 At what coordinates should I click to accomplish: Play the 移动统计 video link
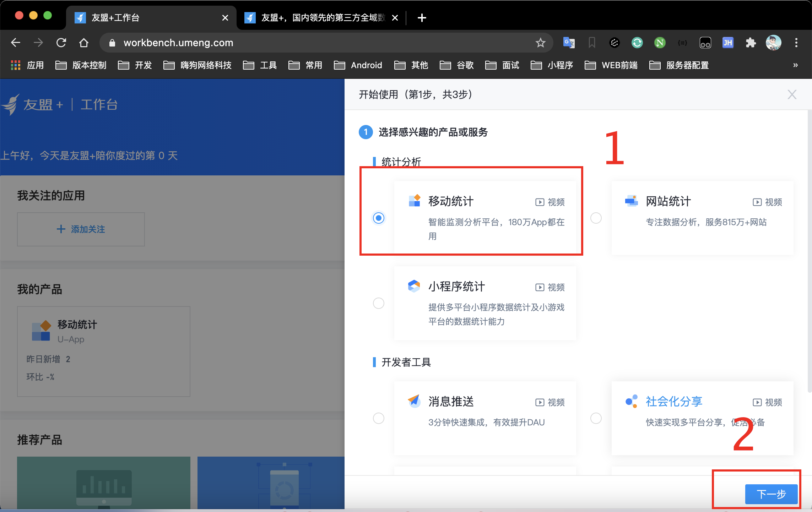point(550,202)
